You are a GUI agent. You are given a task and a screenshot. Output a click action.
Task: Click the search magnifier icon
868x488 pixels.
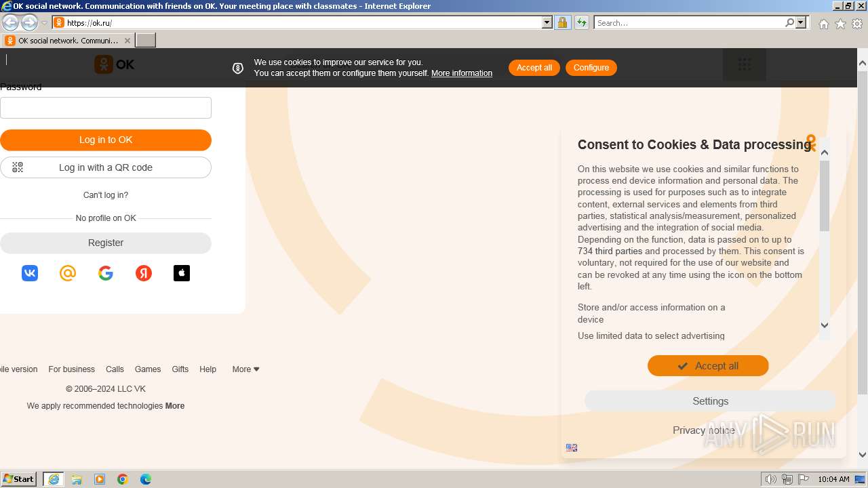(789, 22)
